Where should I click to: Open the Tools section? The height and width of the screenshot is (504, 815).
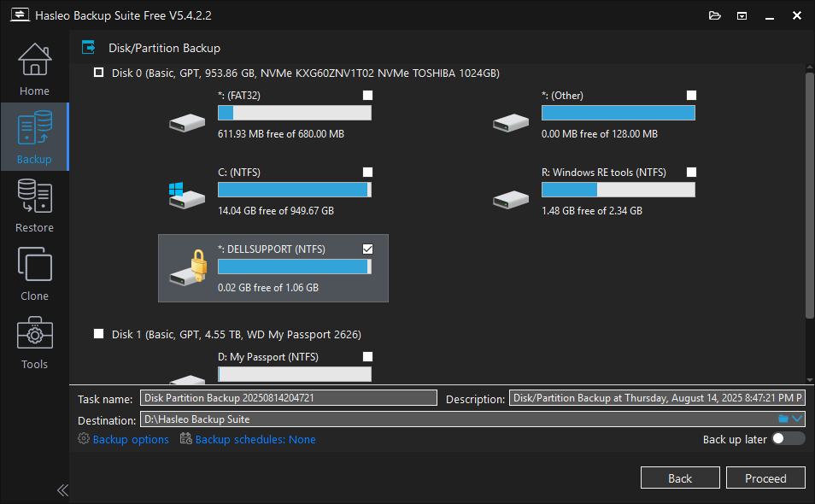(34, 343)
